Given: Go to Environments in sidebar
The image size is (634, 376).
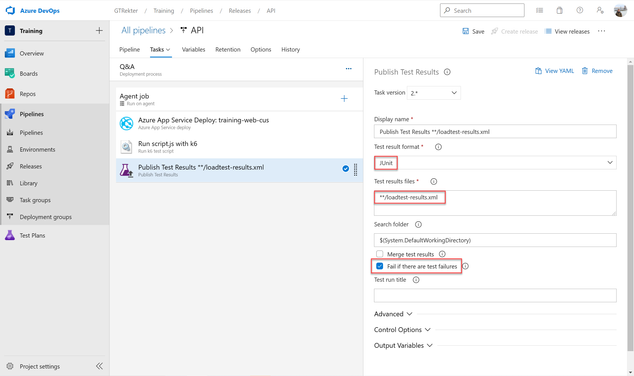Looking at the screenshot, I should tap(37, 150).
